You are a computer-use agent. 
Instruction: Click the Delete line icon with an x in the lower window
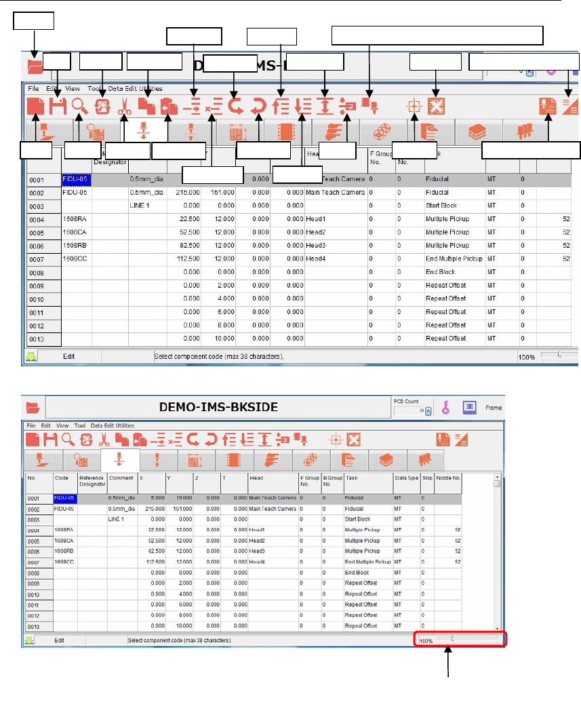click(x=176, y=439)
